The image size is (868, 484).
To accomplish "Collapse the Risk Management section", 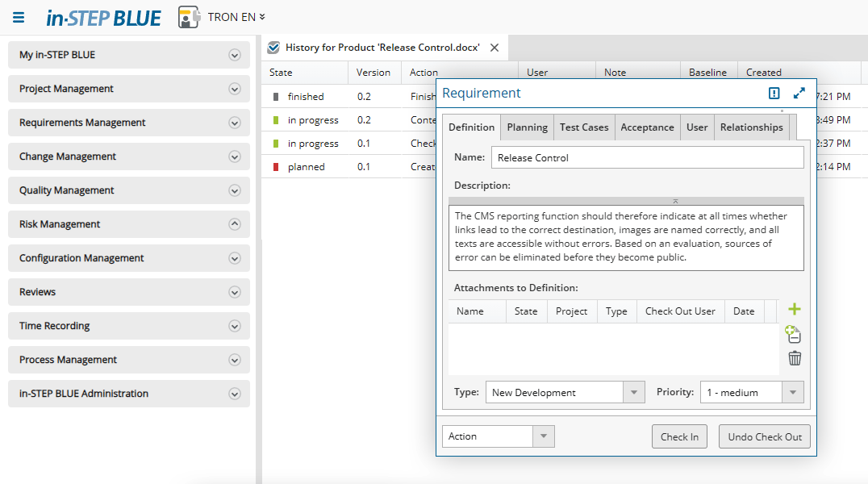I will (x=235, y=224).
